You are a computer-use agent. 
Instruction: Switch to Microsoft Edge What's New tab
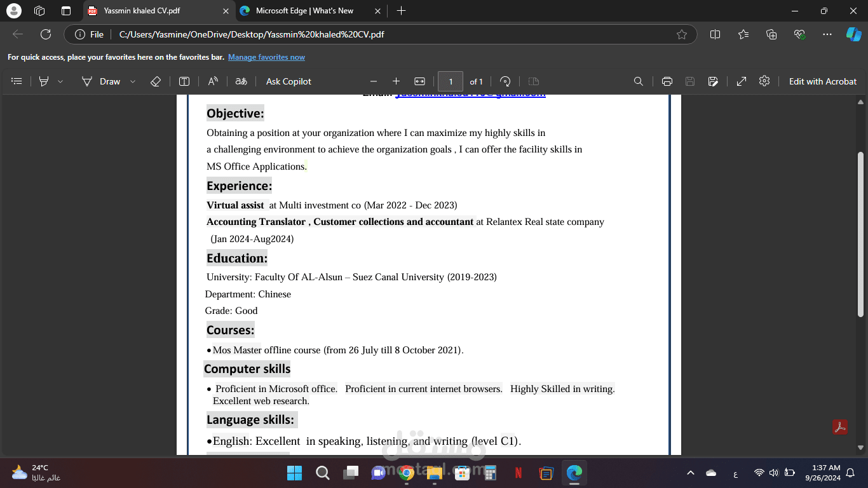(311, 11)
